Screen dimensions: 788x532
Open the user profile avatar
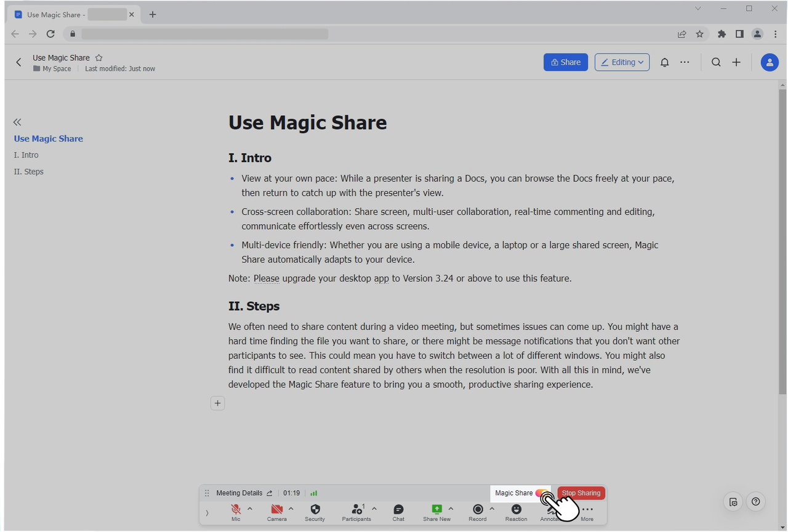pyautogui.click(x=770, y=62)
